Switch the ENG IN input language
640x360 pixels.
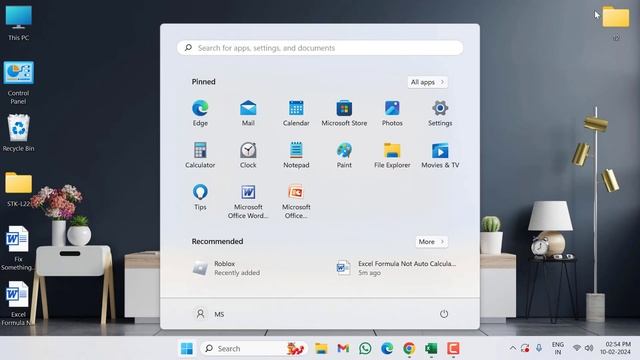coord(558,348)
